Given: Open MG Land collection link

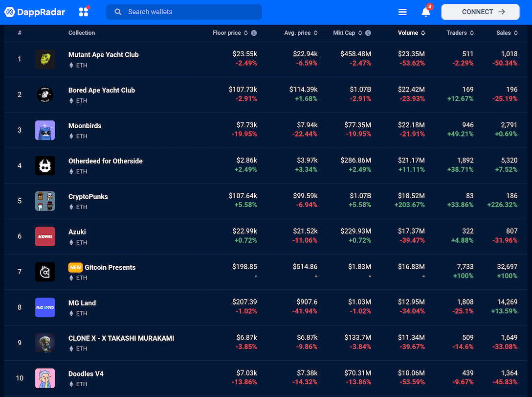Looking at the screenshot, I should pos(82,303).
